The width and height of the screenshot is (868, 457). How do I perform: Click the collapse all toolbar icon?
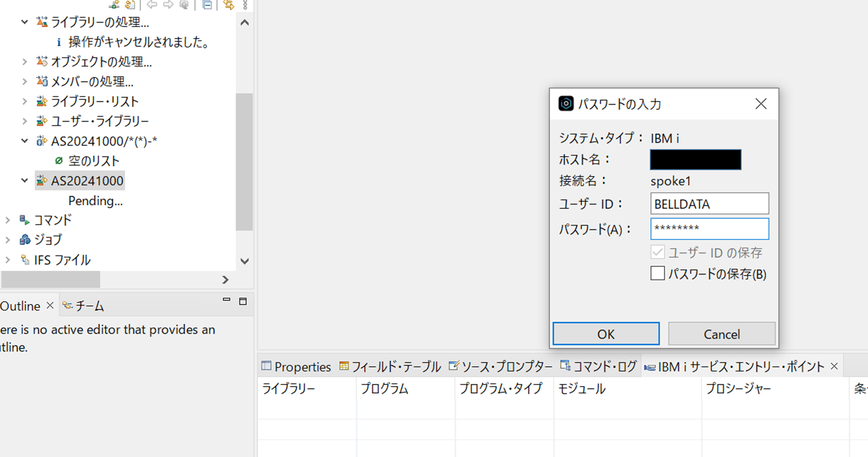pyautogui.click(x=207, y=5)
